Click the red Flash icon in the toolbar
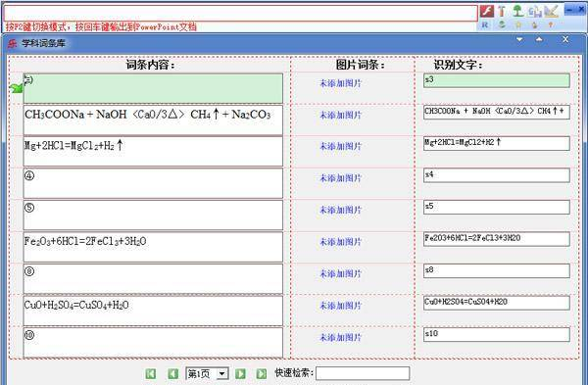The height and width of the screenshot is (385, 588). tap(487, 11)
